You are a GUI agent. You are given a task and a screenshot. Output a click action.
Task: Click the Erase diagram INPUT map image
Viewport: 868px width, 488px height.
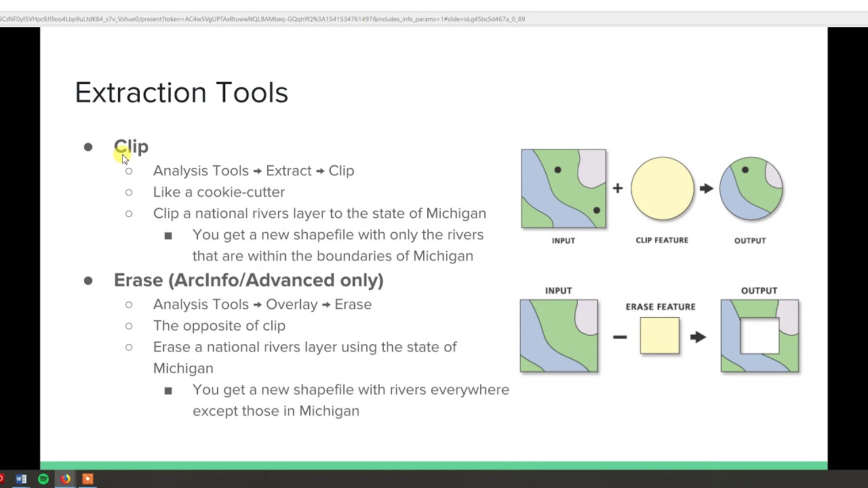click(559, 335)
